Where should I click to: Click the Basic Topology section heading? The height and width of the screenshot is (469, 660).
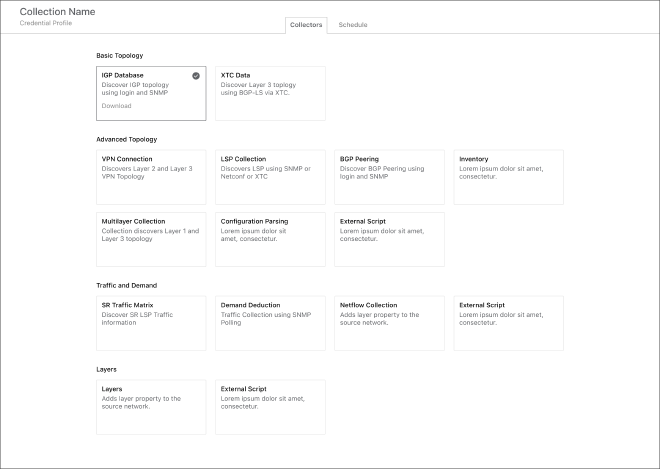(120, 56)
